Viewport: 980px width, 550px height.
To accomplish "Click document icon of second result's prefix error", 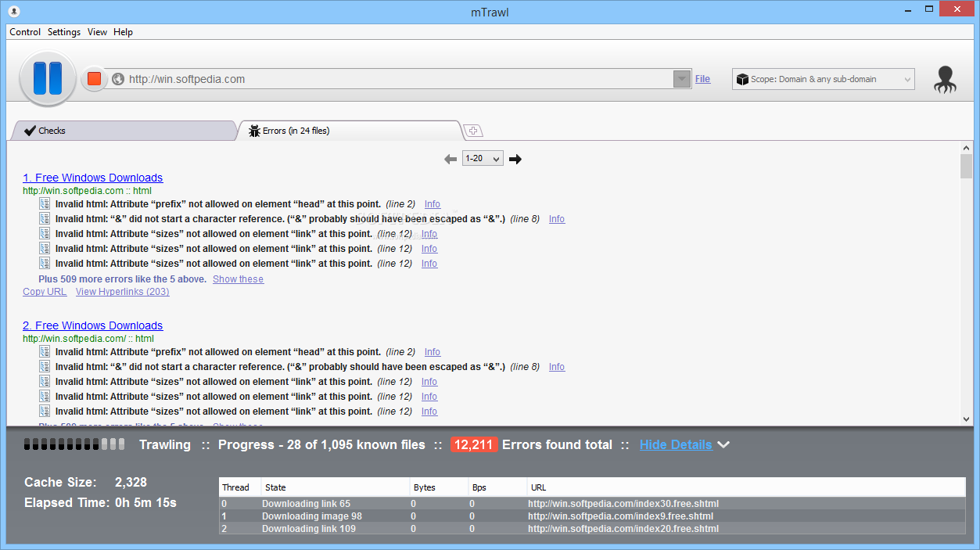I will (x=45, y=351).
